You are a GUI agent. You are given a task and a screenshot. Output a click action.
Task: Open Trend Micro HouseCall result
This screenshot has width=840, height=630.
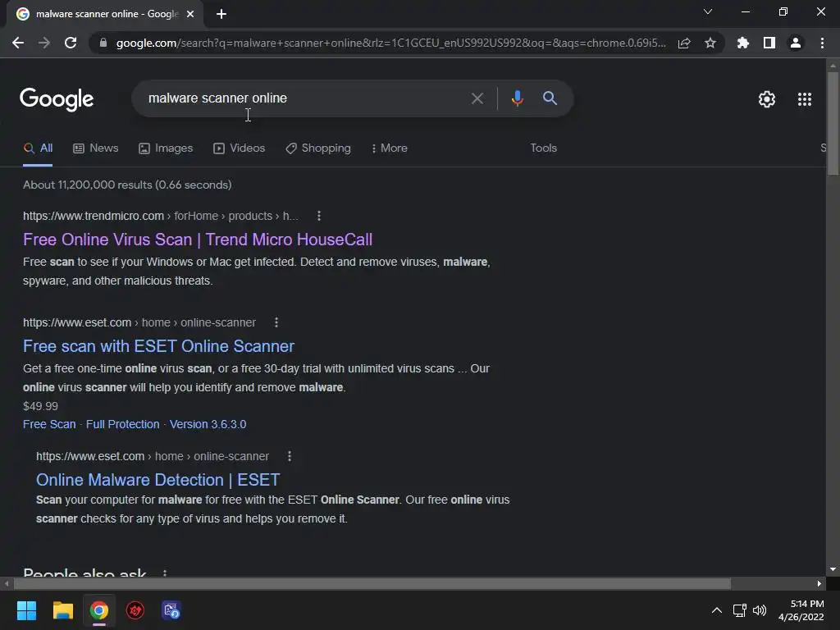(198, 240)
